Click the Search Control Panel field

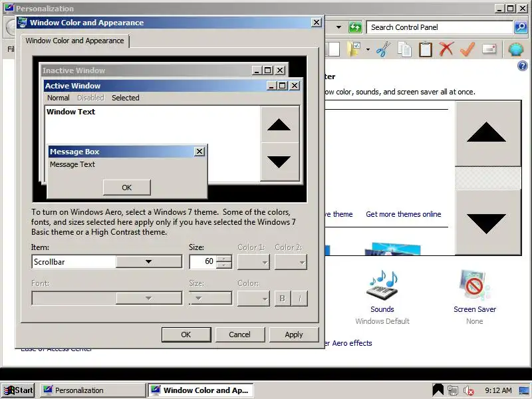point(440,27)
